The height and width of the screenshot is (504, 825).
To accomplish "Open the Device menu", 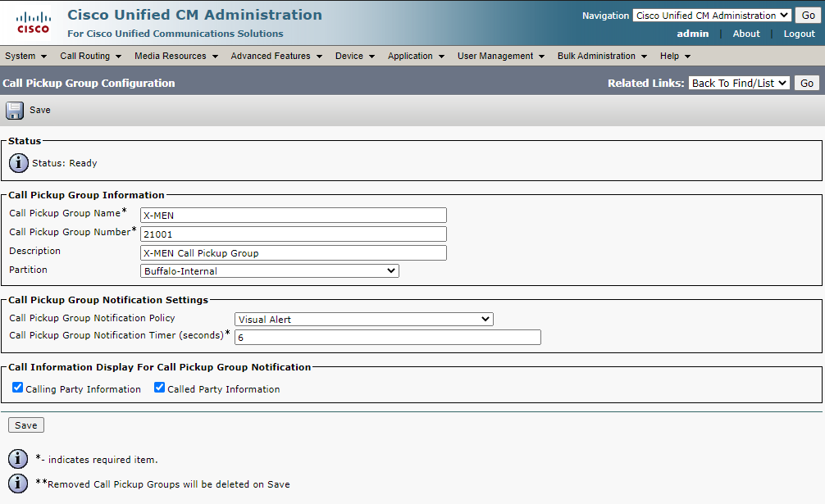I will [x=354, y=57].
